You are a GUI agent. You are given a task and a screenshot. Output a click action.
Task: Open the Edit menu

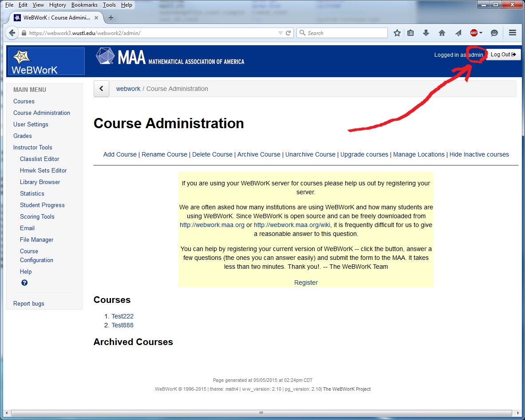pyautogui.click(x=23, y=5)
